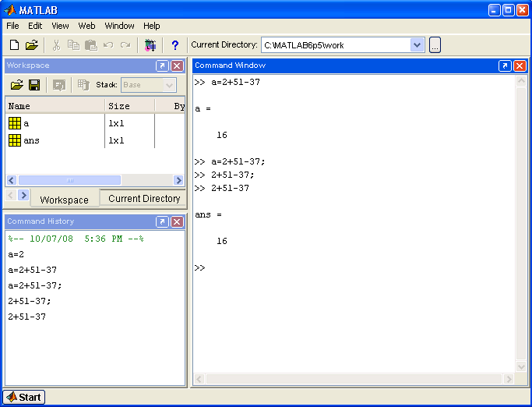Viewport: 532px width, 407px height.
Task: Click the Current Directory path field
Action: (336, 45)
